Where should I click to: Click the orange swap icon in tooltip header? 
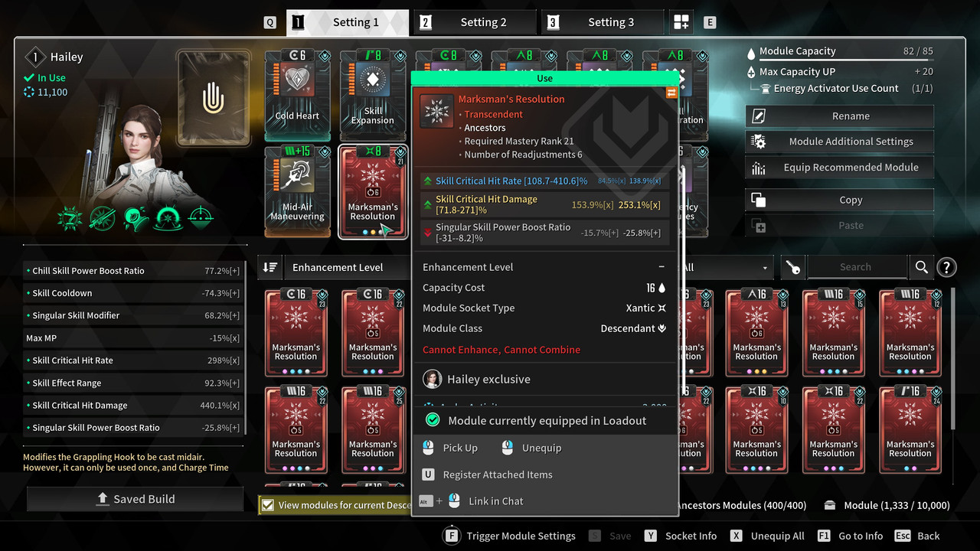671,93
